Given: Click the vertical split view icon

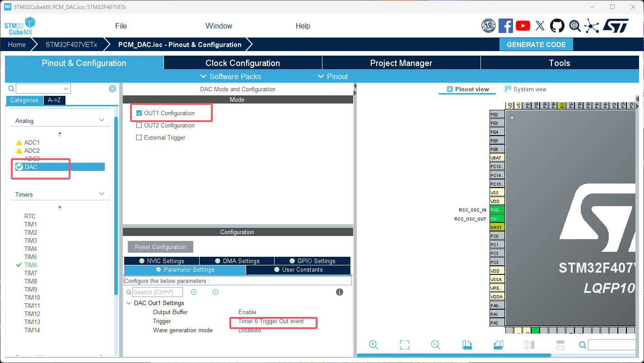Looking at the screenshot, I should (x=529, y=345).
